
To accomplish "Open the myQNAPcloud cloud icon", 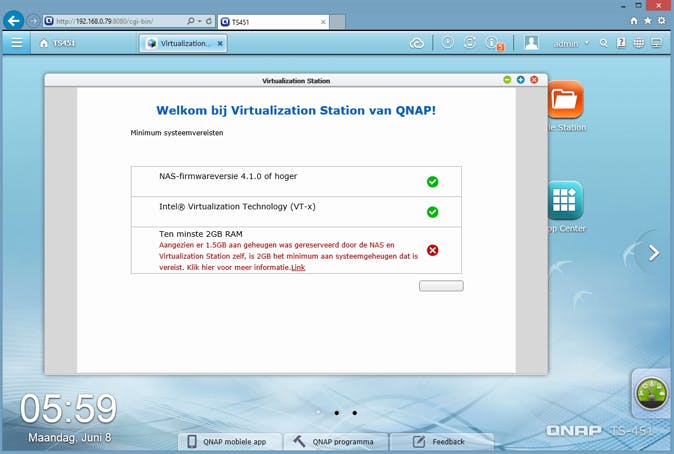I will pyautogui.click(x=417, y=43).
